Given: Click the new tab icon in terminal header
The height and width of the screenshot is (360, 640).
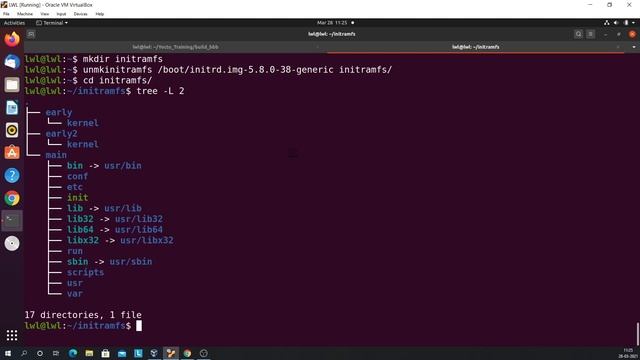Looking at the screenshot, I should (31, 34).
